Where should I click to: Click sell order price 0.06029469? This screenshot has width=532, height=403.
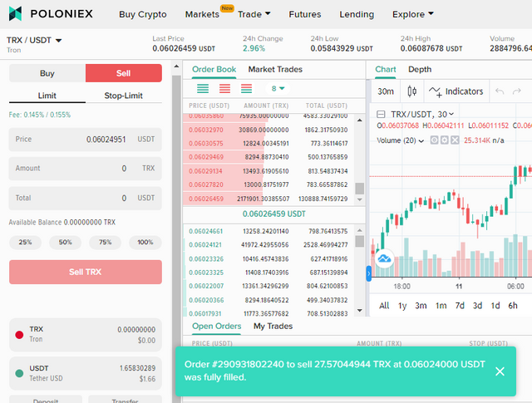pos(206,157)
